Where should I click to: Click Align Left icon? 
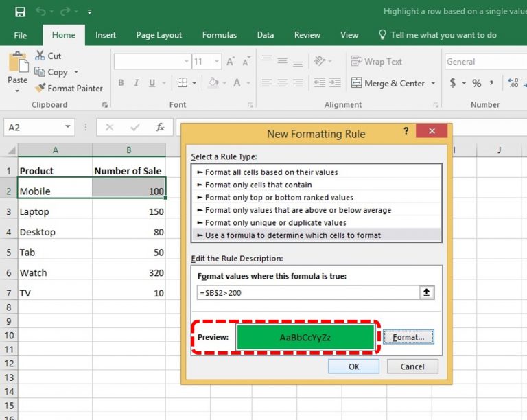click(267, 82)
